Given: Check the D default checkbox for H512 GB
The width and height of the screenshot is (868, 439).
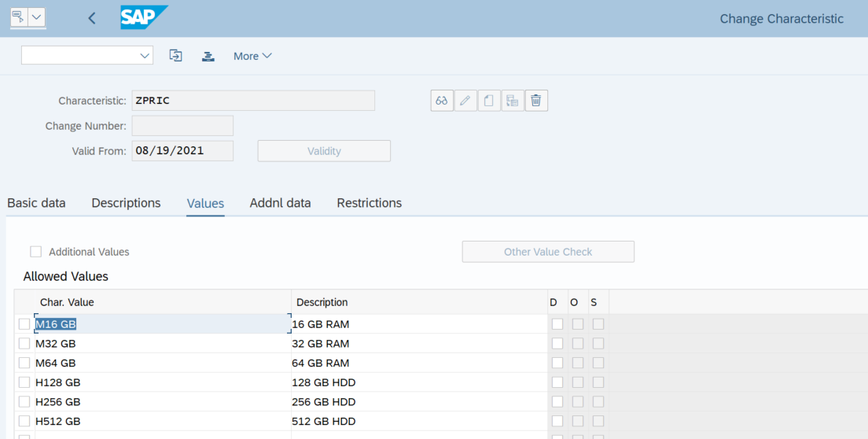Looking at the screenshot, I should (557, 421).
